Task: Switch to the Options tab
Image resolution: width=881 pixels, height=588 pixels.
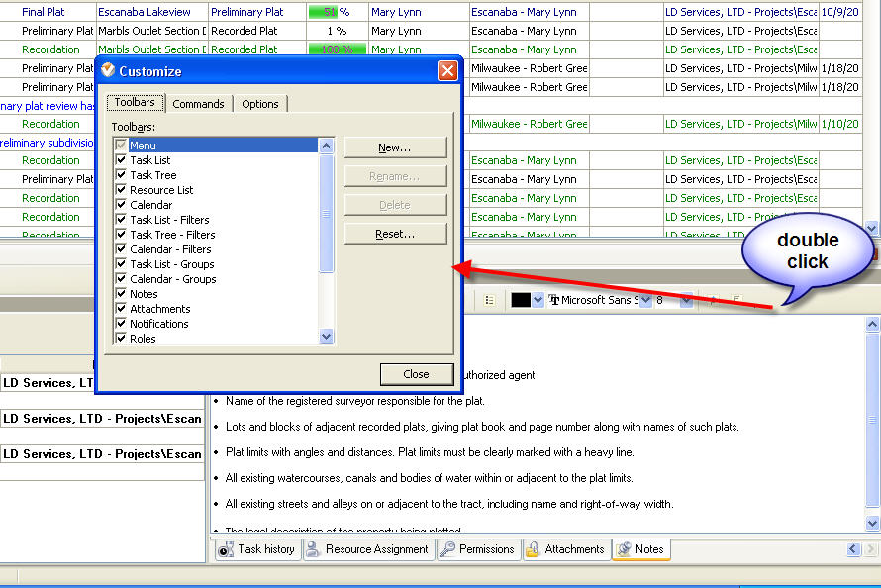Action: pyautogui.click(x=260, y=104)
